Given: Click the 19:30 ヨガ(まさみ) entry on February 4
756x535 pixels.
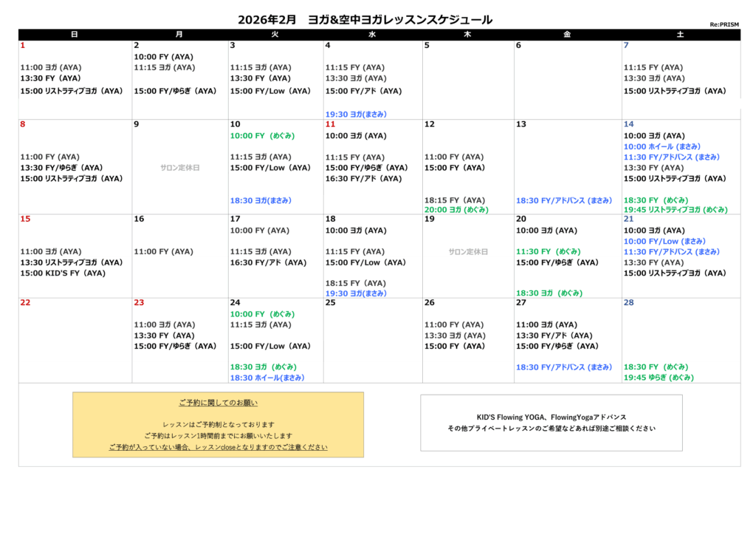Looking at the screenshot, I should coord(356,115).
